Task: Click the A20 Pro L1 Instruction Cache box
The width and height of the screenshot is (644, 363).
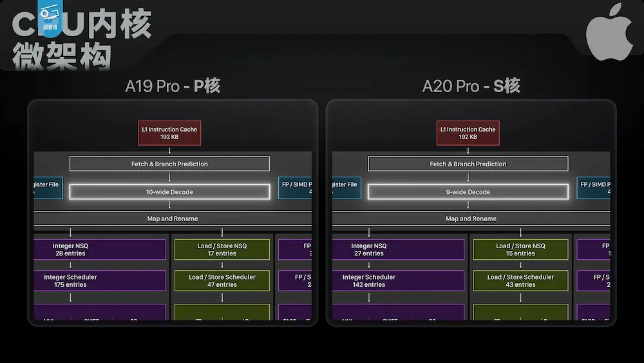Action: (468, 133)
